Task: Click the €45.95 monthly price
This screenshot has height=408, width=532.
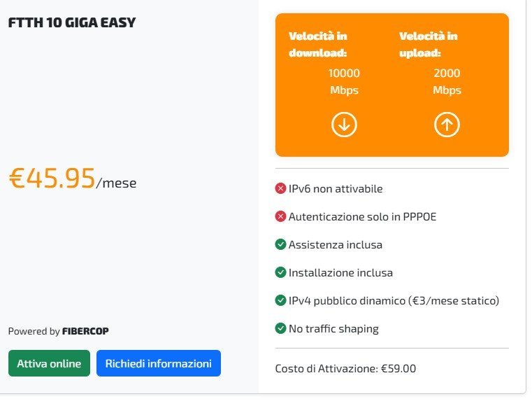Action: (x=52, y=179)
